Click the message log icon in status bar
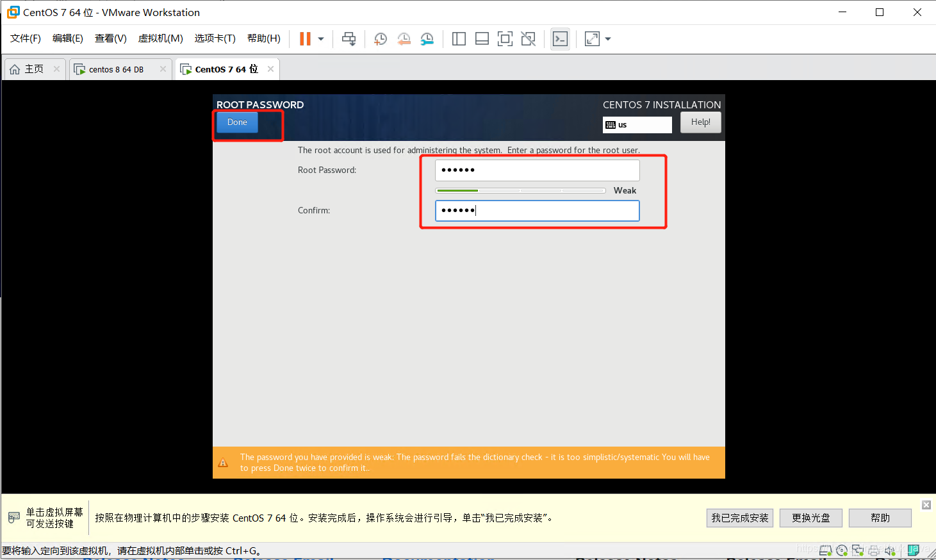This screenshot has height=560, width=936. click(x=914, y=550)
